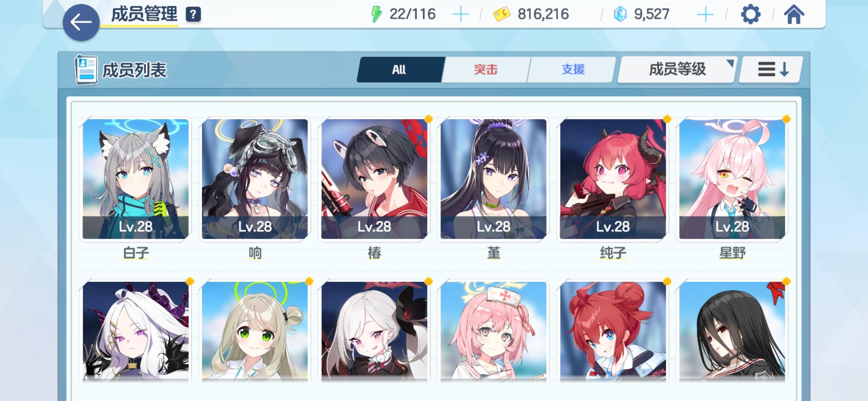Switch to the 支援 filter tab
This screenshot has height=401, width=868.
(x=572, y=69)
